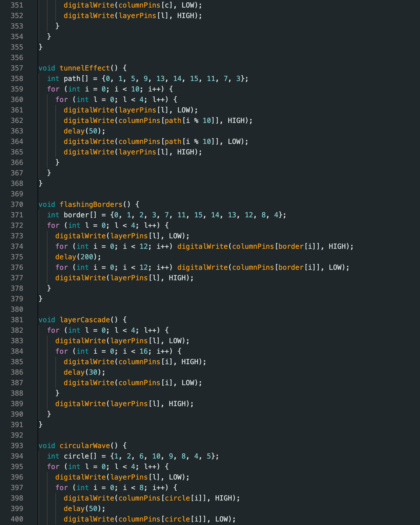
Task: Click the circle[] array declaration on line 394
Action: [133, 456]
